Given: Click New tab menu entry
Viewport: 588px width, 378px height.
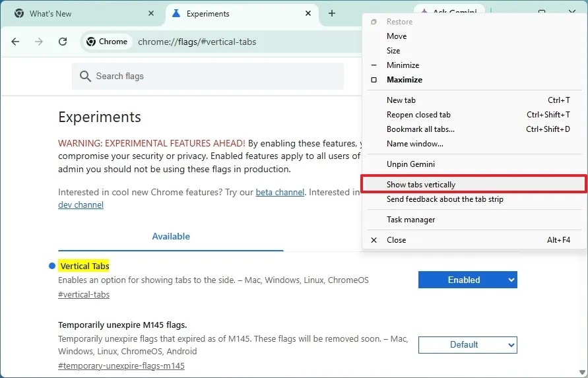Looking at the screenshot, I should point(474,100).
